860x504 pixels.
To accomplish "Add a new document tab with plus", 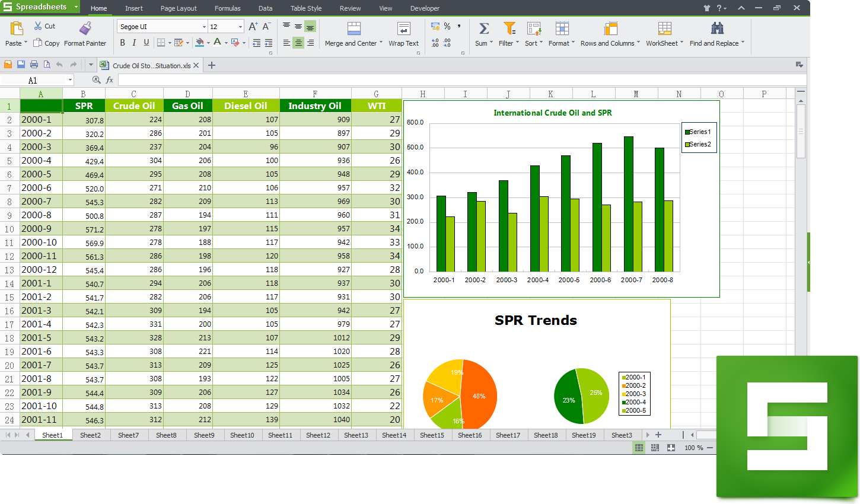I will point(212,65).
